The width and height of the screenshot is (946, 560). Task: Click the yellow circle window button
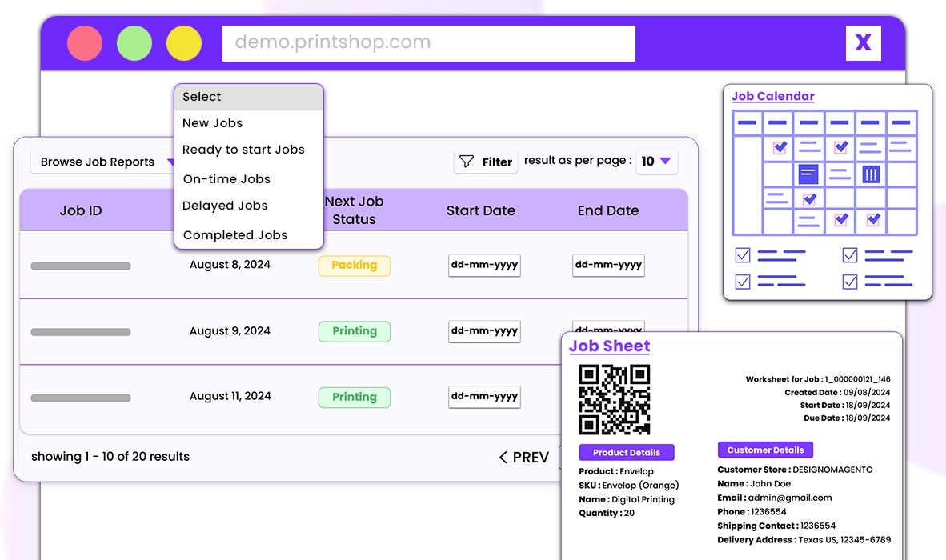pyautogui.click(x=184, y=43)
